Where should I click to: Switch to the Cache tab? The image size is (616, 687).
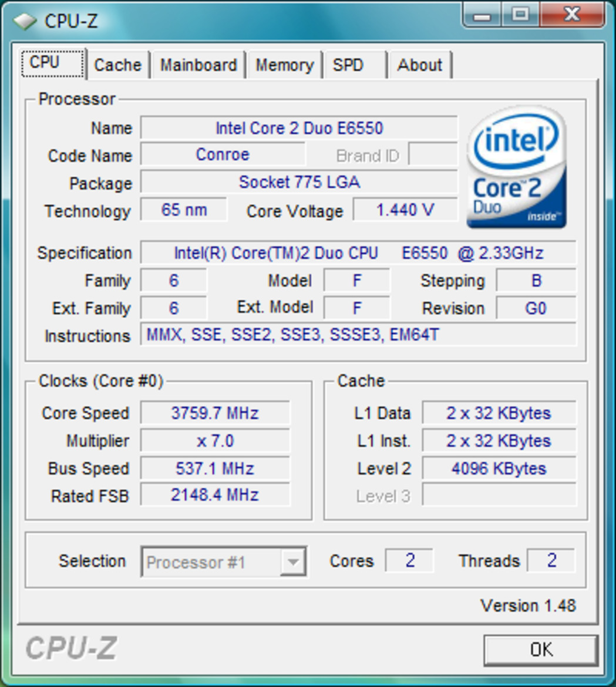(x=118, y=65)
